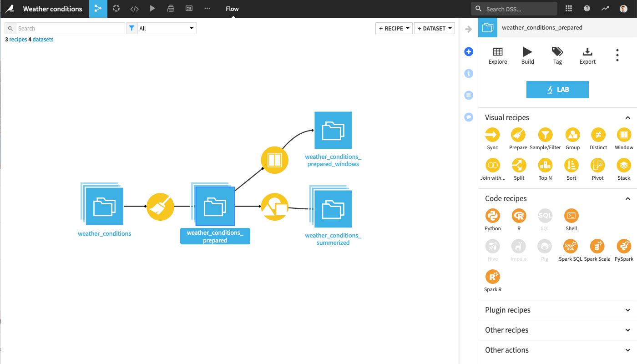
Task: Collapse the Visual recipes section
Action: (x=627, y=117)
